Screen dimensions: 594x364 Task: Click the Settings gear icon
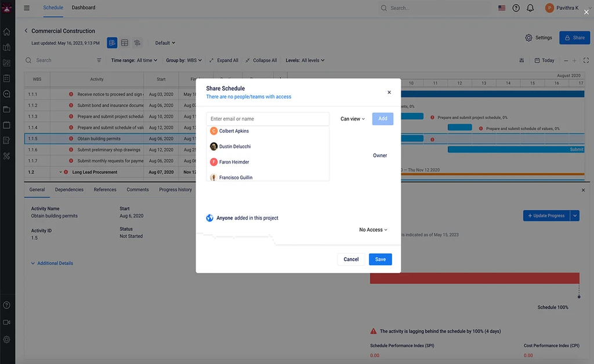(528, 38)
